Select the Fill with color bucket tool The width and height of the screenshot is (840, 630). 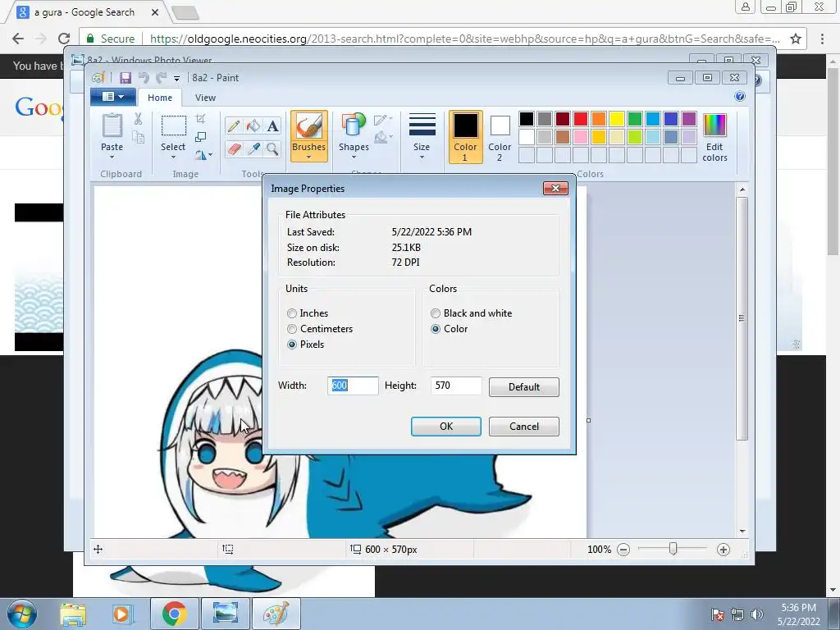click(253, 126)
